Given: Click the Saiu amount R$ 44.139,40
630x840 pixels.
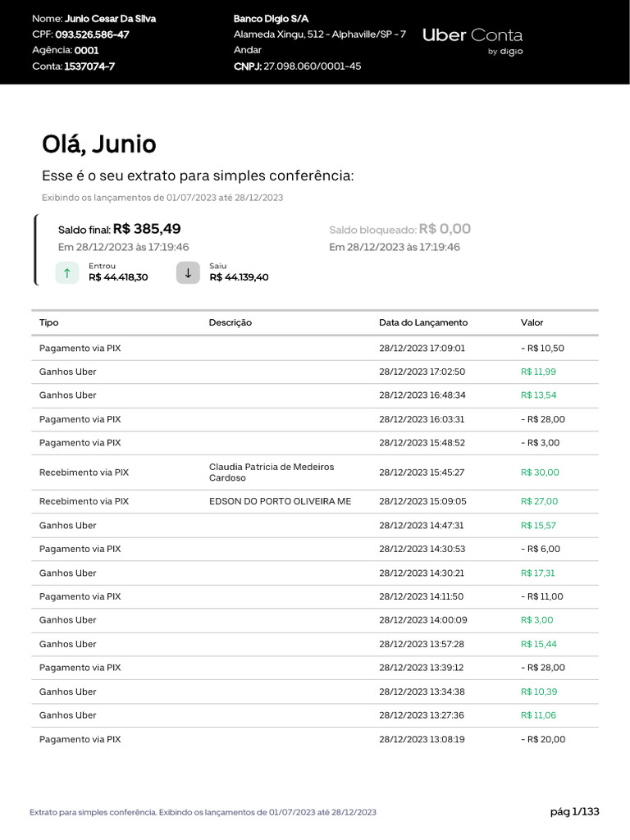Looking at the screenshot, I should (239, 277).
